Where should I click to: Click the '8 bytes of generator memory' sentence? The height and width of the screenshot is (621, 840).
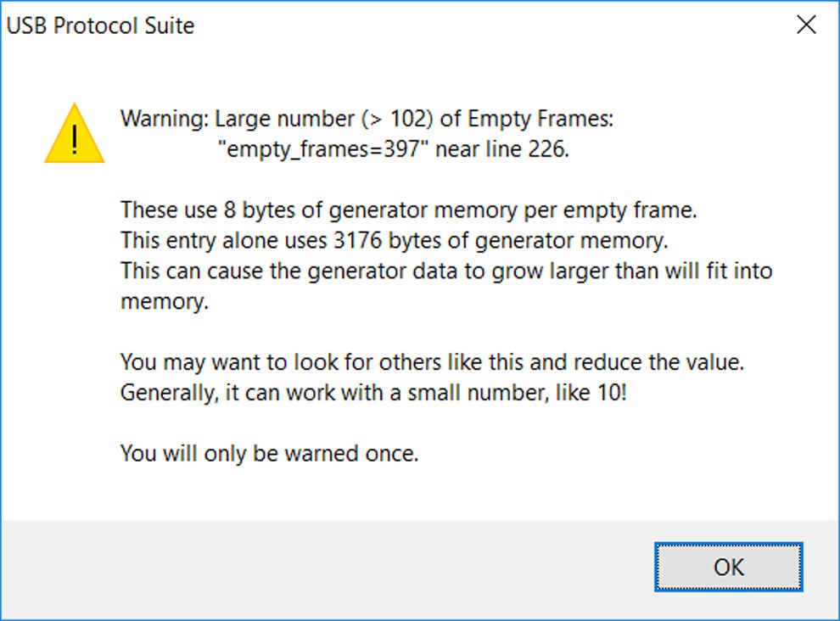pos(408,210)
